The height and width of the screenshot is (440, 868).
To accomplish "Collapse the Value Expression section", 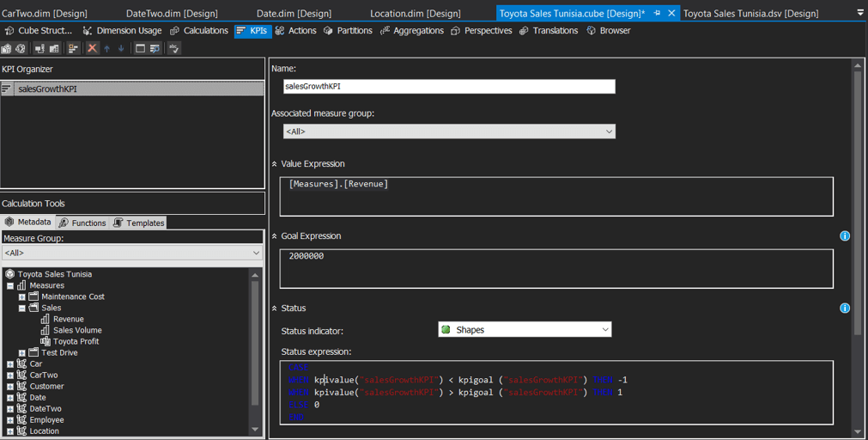I will click(x=275, y=164).
